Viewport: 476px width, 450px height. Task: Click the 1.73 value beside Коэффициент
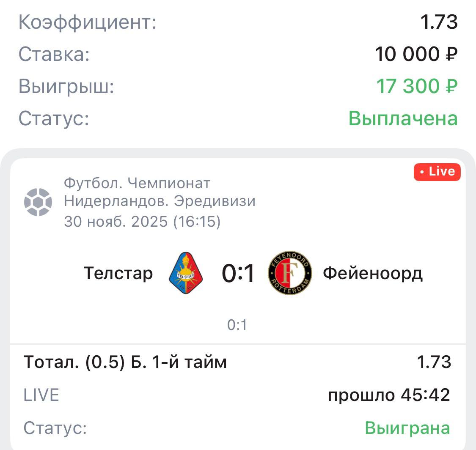coord(439,22)
